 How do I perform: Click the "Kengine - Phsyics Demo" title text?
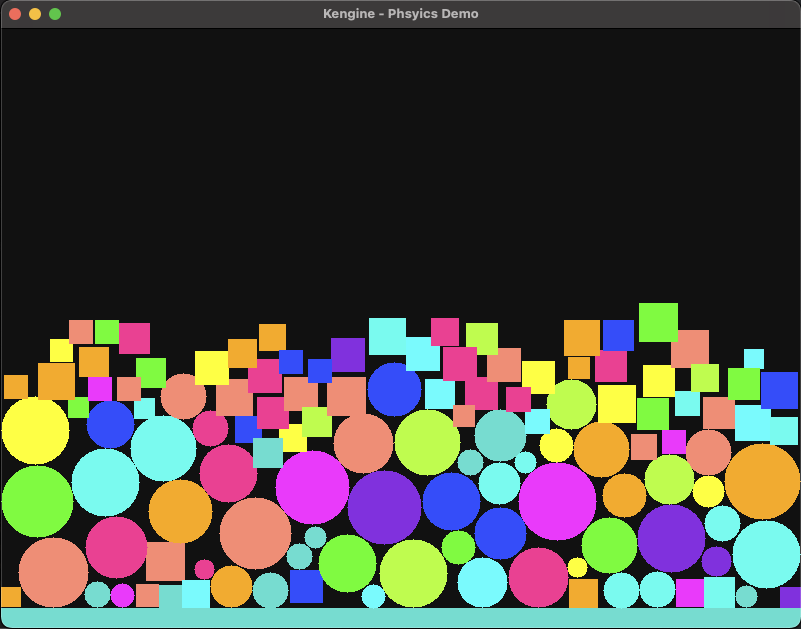[x=400, y=14]
